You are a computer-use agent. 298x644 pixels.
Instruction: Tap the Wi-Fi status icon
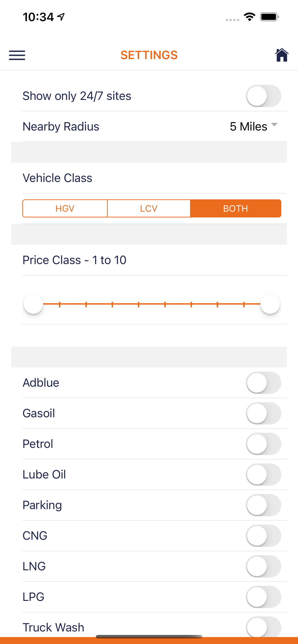coord(249,17)
